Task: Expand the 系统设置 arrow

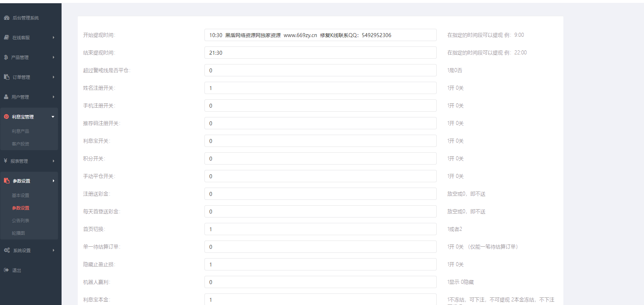Action: [53, 250]
